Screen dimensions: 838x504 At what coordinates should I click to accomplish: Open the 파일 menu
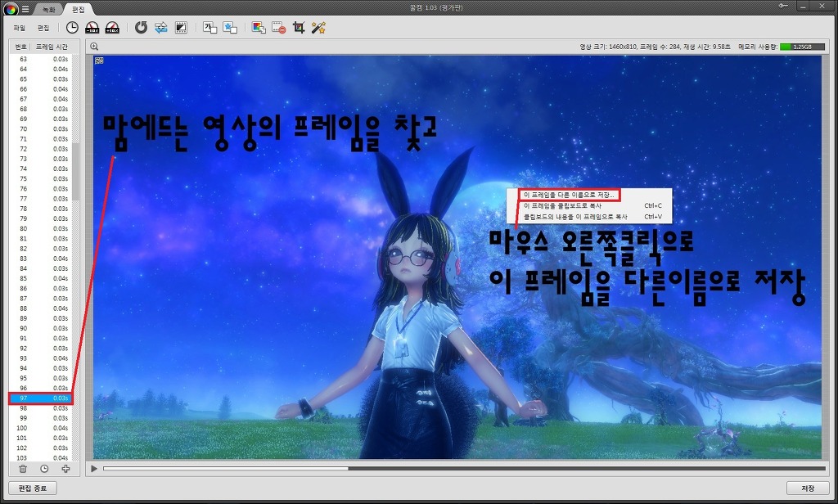pos(20,28)
